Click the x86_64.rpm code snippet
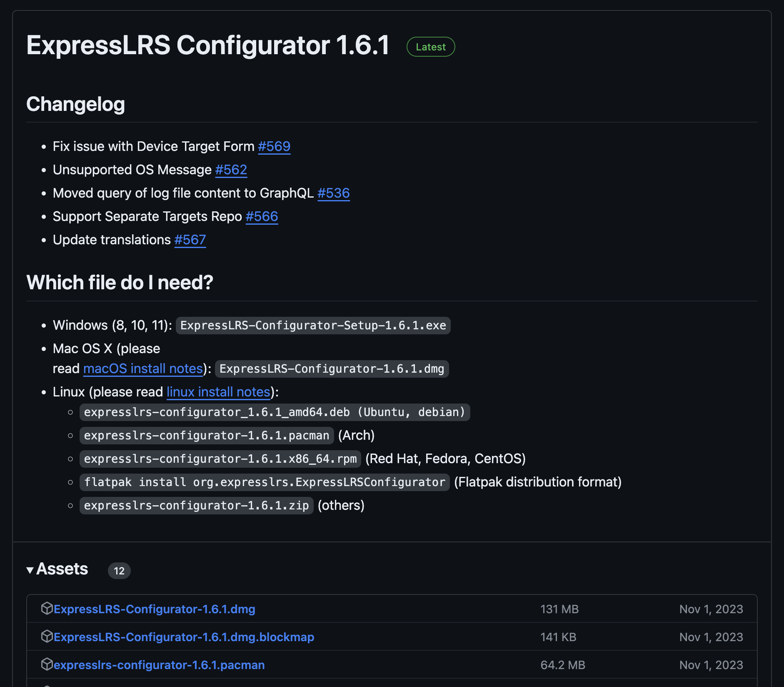The width and height of the screenshot is (784, 687). point(220,459)
